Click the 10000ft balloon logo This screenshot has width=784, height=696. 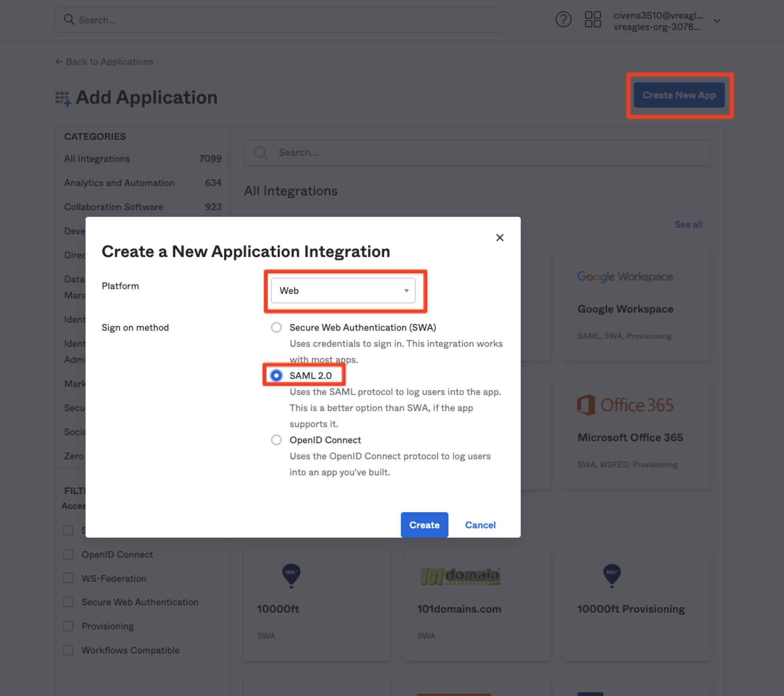(291, 575)
